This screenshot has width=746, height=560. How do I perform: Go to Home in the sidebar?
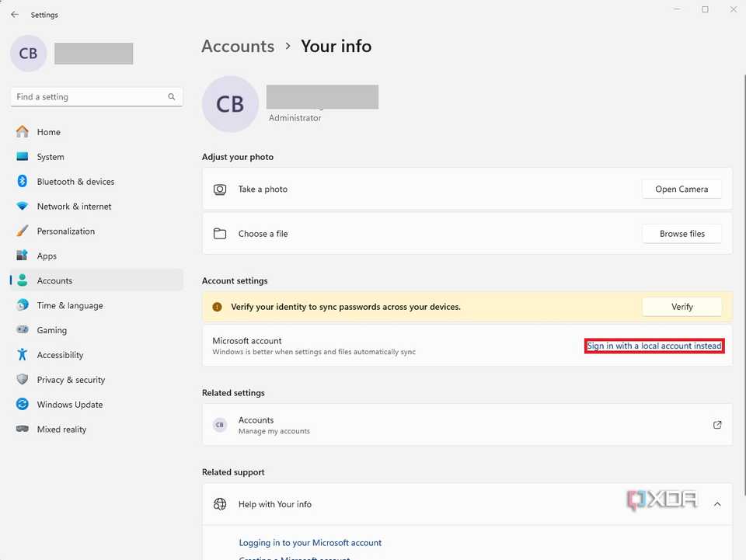point(48,132)
